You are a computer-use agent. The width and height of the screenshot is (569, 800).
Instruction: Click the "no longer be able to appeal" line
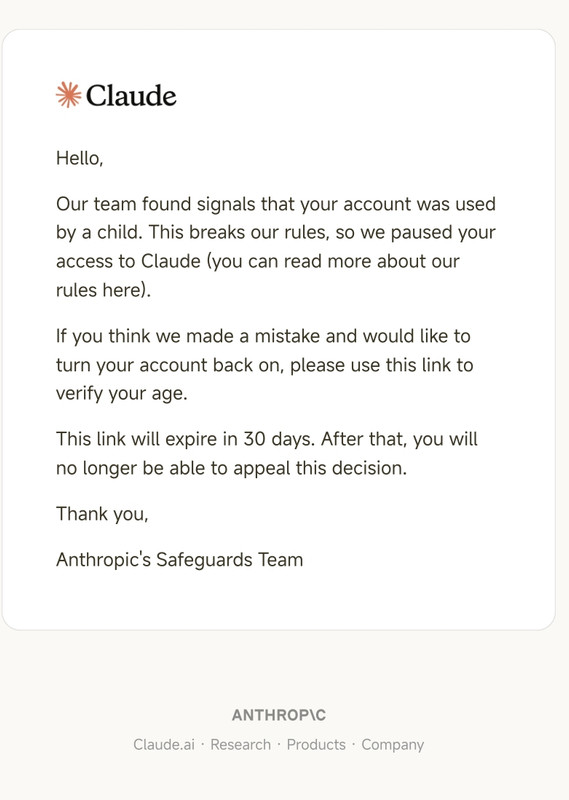click(173, 468)
